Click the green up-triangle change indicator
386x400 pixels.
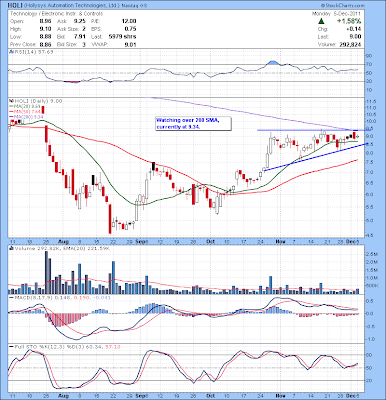[x=321, y=21]
